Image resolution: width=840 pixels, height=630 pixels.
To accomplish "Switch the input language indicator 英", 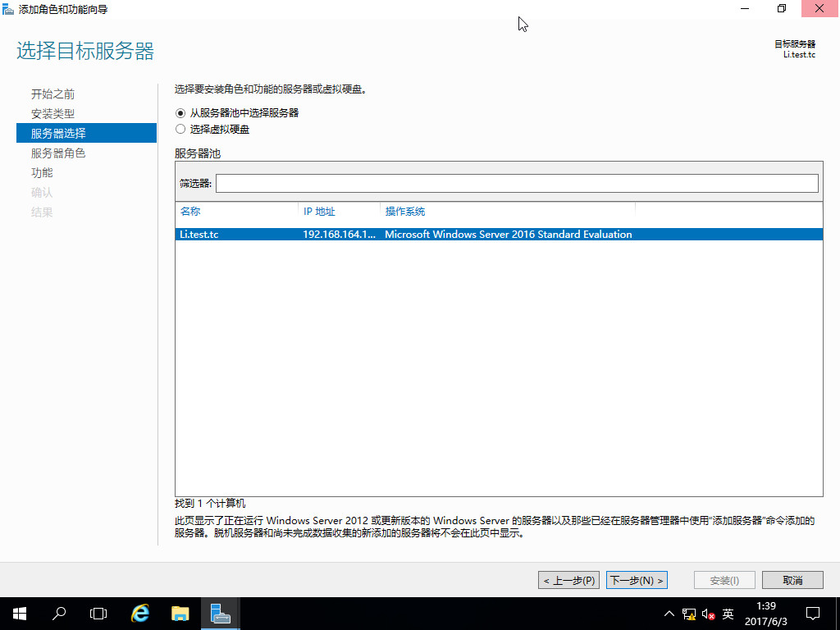I will pos(728,614).
